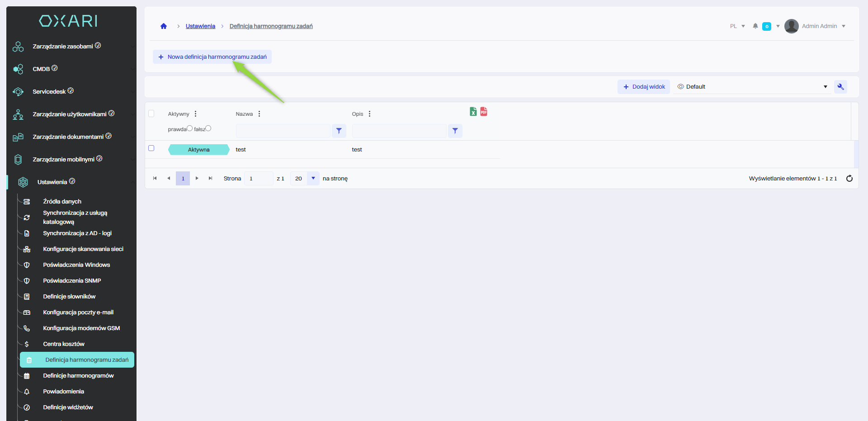868x421 pixels.
Task: Go to Centra kosztów menu item
Action: pyautogui.click(x=64, y=344)
